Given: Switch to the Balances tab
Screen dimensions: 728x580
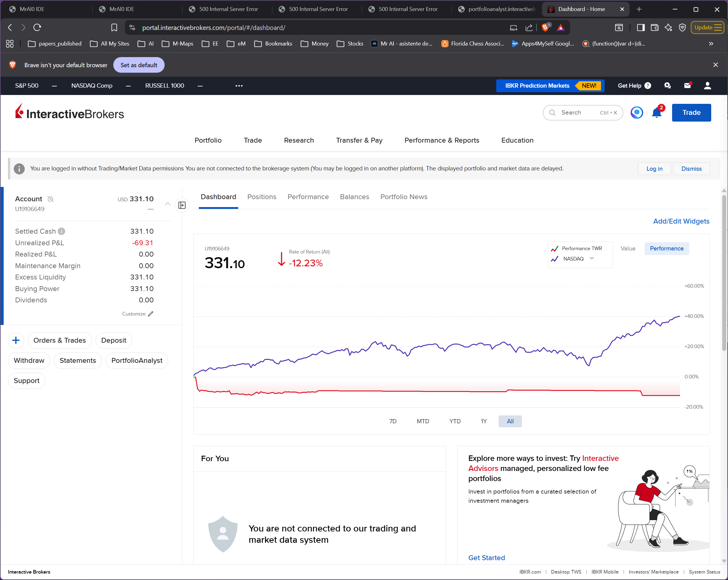Looking at the screenshot, I should (354, 197).
